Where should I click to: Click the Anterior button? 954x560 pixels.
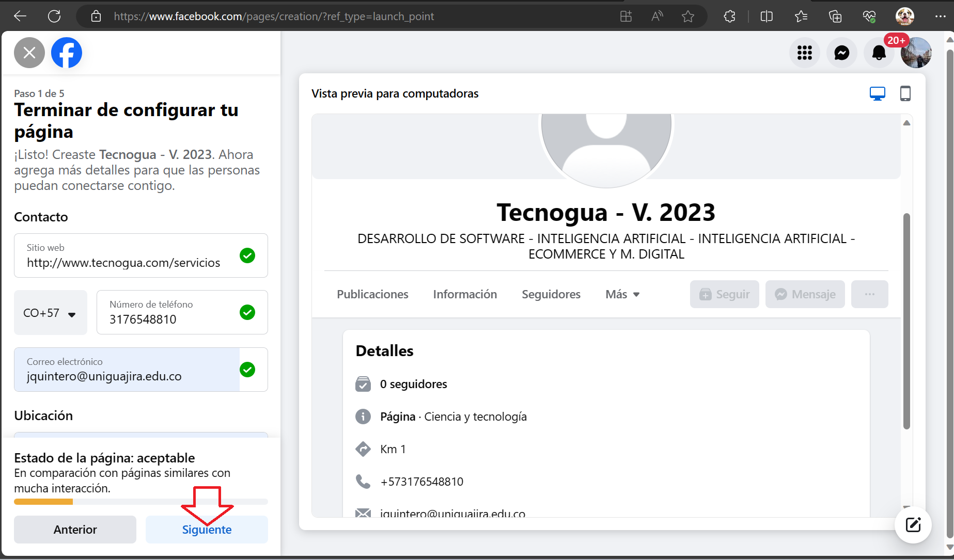point(75,530)
